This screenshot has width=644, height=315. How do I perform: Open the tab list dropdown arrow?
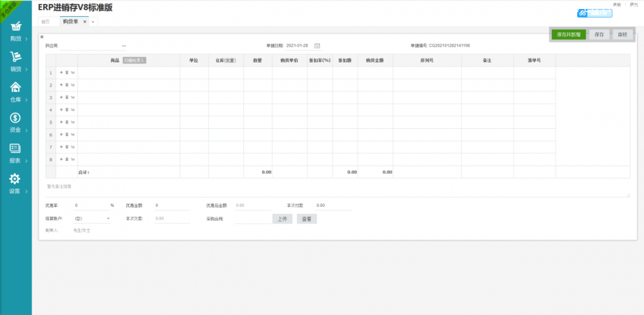coord(93,22)
